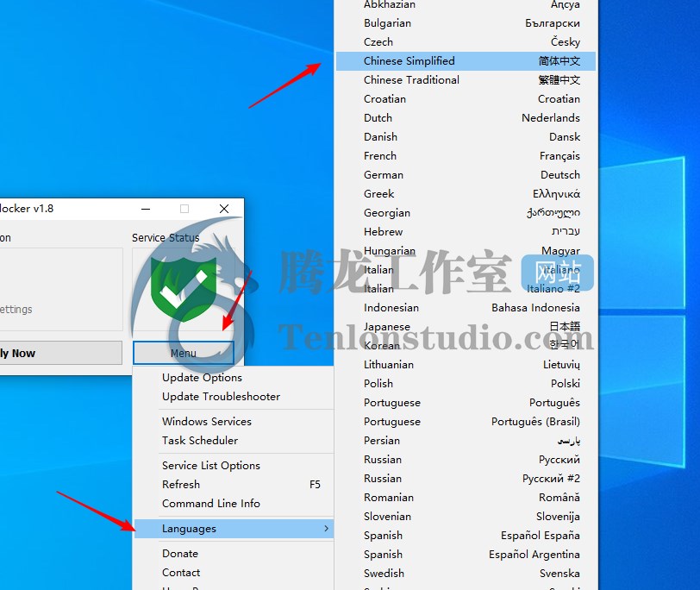Pick Slovenian from the list
Screen dimensions: 700x590
pos(466,517)
